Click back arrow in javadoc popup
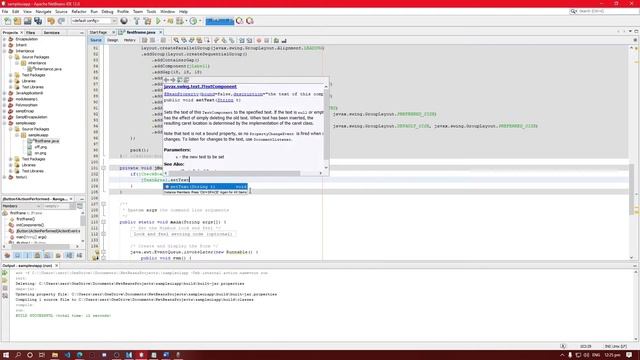Viewport: 640px width, 360px height. pos(167,80)
